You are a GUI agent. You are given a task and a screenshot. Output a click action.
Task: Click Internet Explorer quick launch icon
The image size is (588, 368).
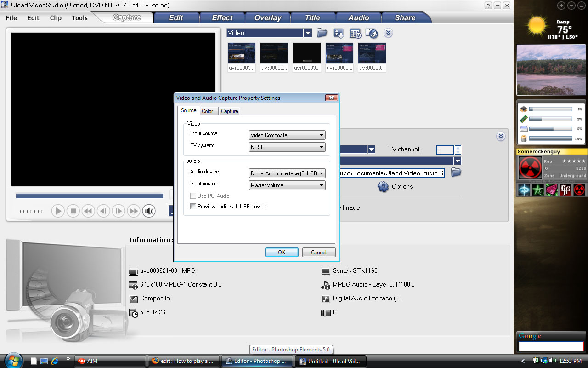(x=55, y=361)
